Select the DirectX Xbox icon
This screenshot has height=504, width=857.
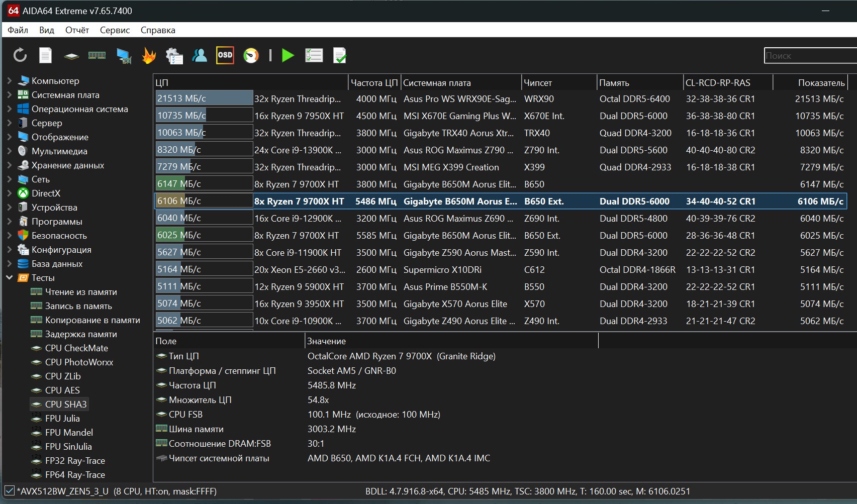(23, 193)
